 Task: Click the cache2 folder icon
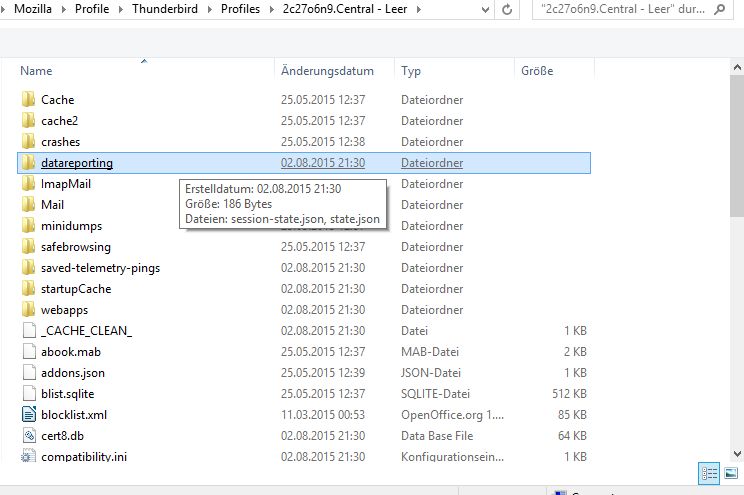pyautogui.click(x=28, y=121)
